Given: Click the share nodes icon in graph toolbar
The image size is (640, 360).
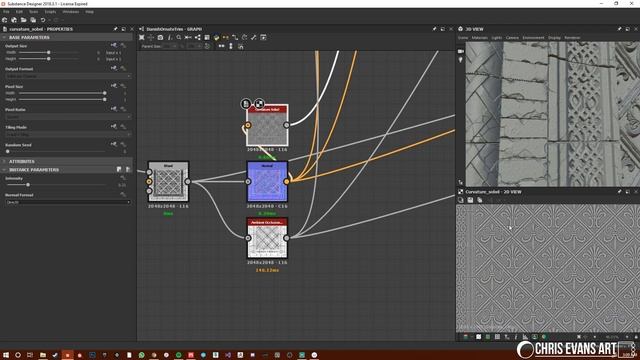Looking at the screenshot, I should pyautogui.click(x=198, y=37).
